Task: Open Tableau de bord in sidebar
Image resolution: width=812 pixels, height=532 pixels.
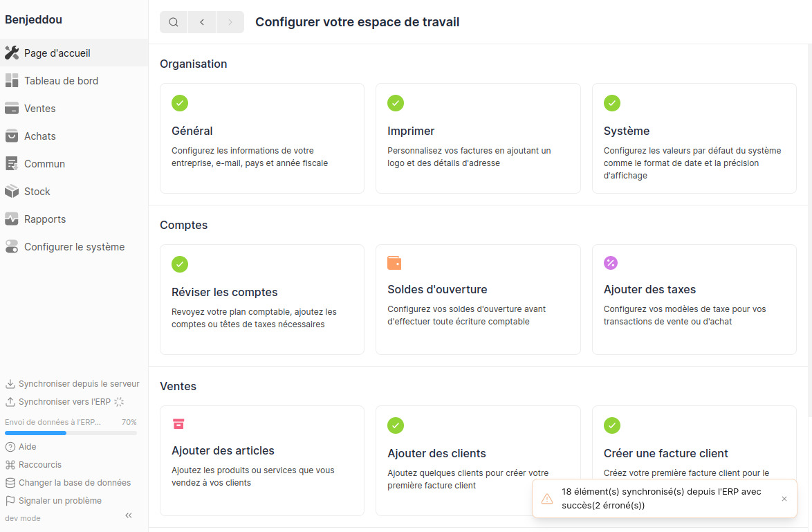Action: point(61,81)
